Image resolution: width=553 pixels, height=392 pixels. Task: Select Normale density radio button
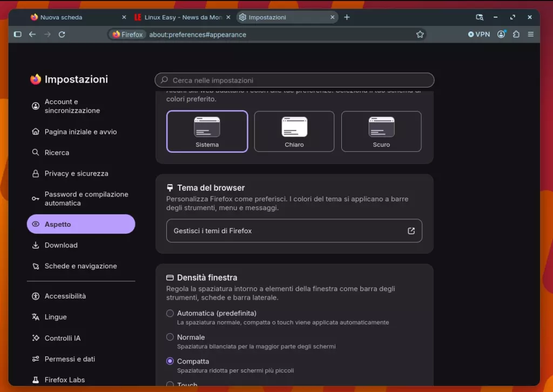tap(170, 337)
